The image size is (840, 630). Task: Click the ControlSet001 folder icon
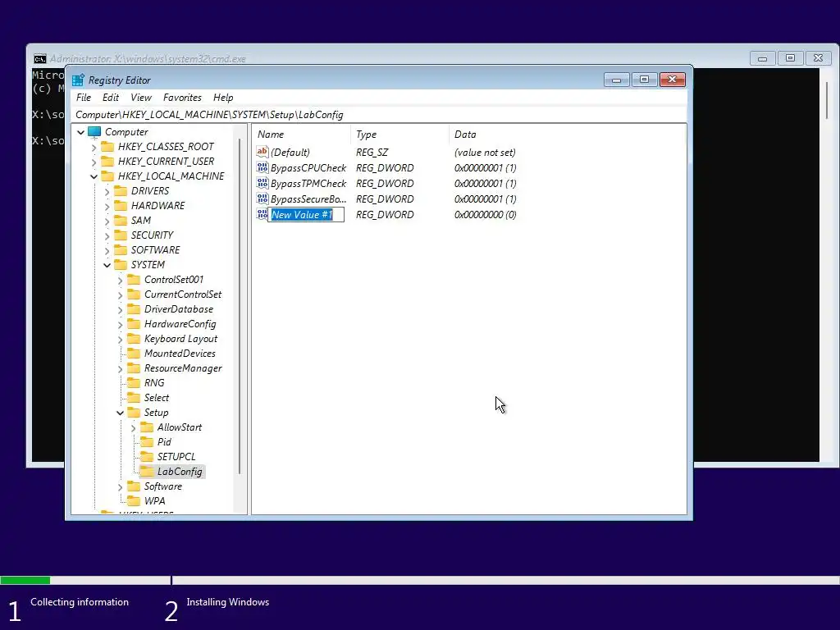click(134, 280)
